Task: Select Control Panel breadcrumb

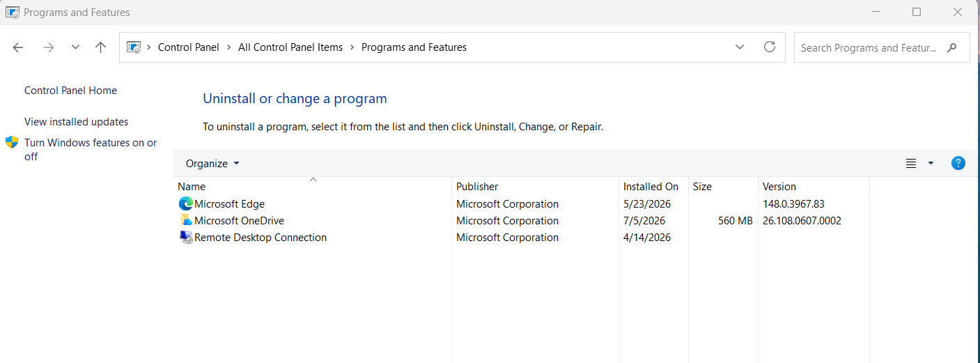Action: 188,47
